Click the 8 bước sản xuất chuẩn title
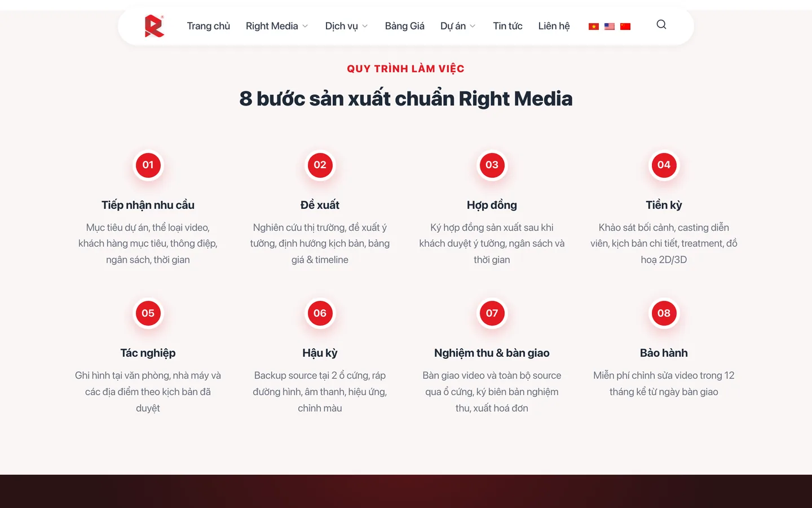812x508 pixels. click(406, 99)
